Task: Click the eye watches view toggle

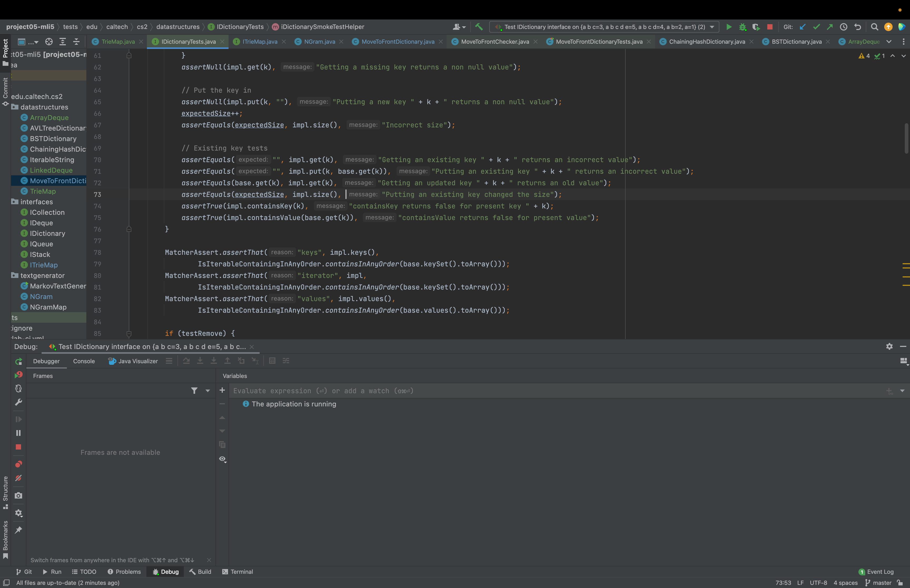Action: (x=222, y=459)
